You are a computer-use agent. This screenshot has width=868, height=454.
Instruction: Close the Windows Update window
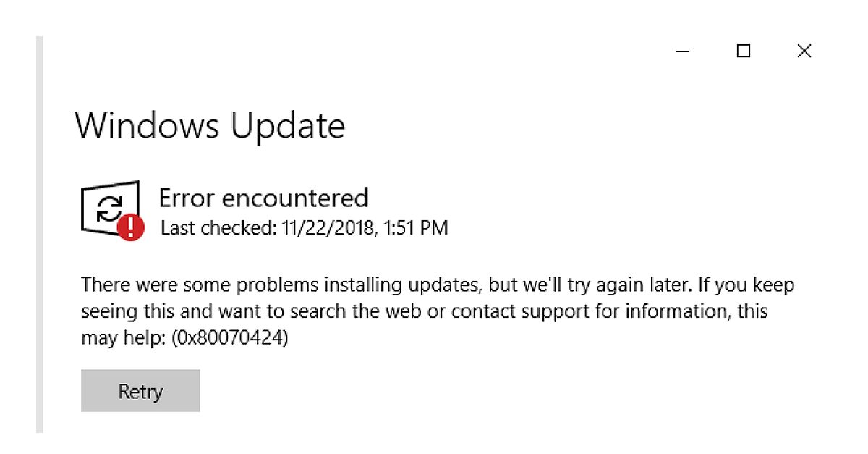[804, 51]
